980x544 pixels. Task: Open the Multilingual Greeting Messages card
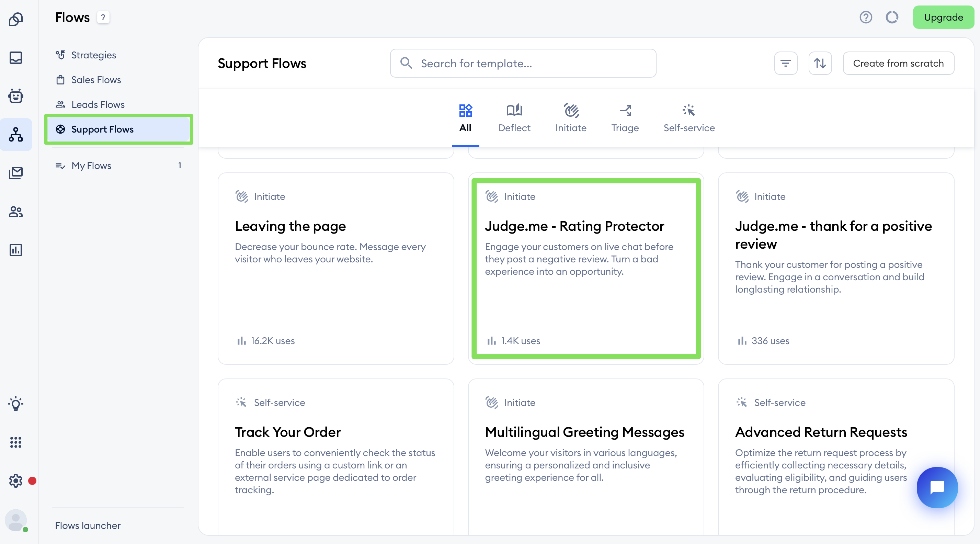click(586, 457)
